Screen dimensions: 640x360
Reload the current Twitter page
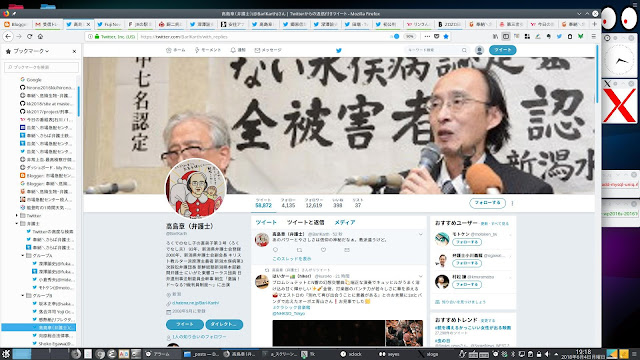pos(29,36)
